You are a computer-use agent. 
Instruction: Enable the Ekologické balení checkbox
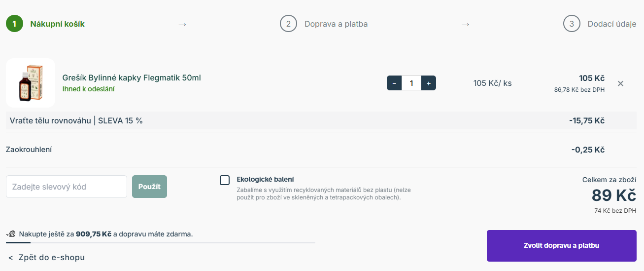pos(225,180)
